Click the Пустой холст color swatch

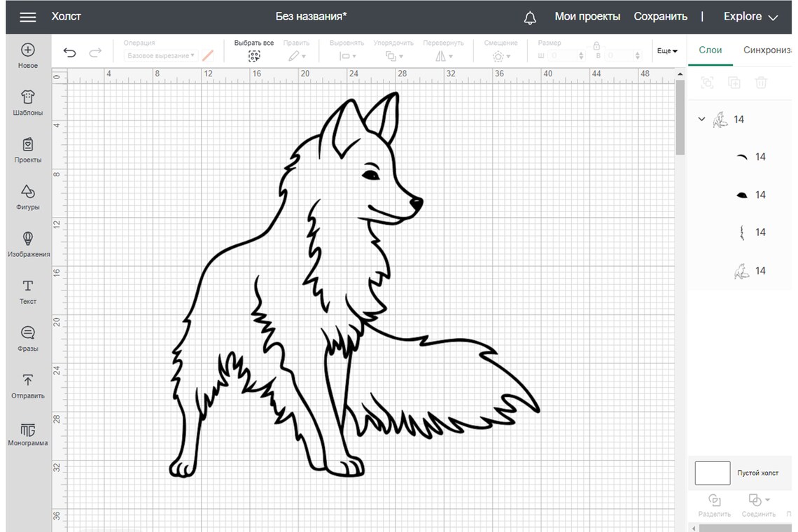(712, 472)
